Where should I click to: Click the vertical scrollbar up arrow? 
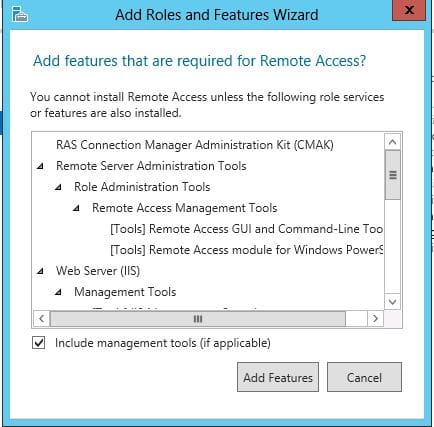tap(392, 142)
